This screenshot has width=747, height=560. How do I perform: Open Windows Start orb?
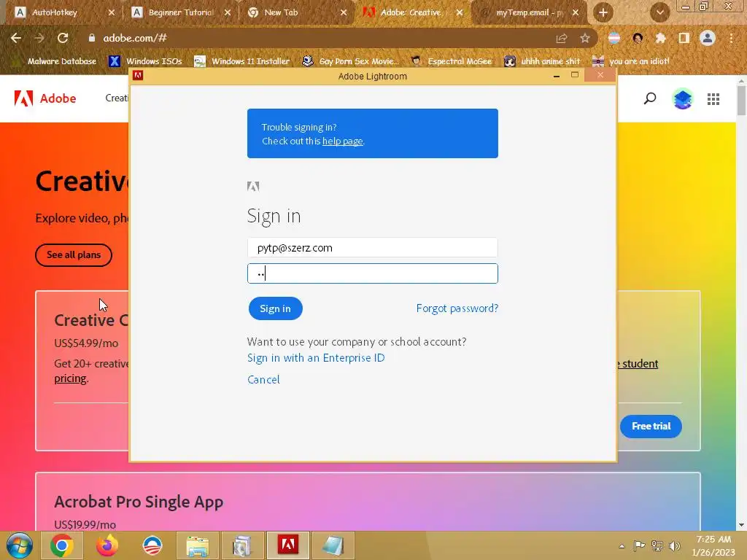(19, 545)
